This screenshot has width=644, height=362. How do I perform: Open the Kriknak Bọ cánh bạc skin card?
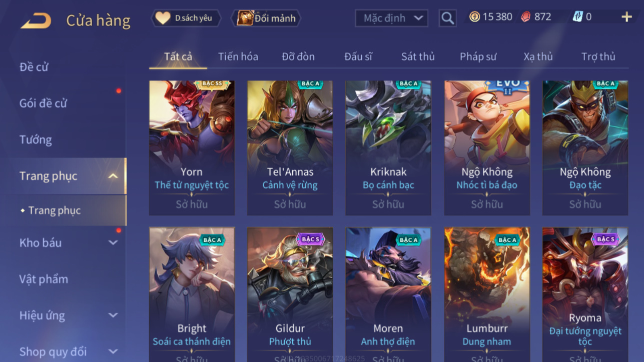click(388, 148)
